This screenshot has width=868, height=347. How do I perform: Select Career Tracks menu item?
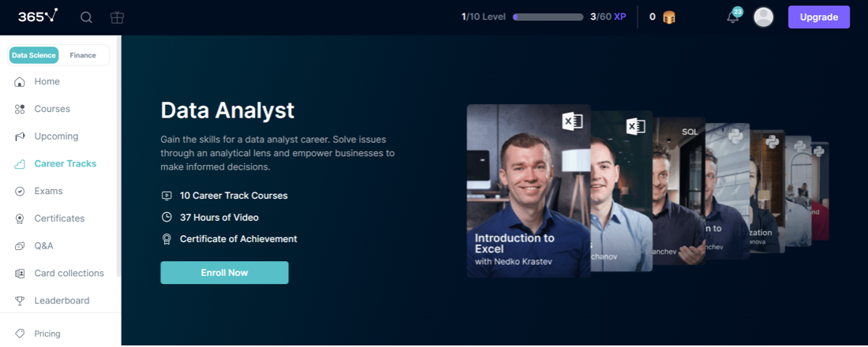(65, 164)
